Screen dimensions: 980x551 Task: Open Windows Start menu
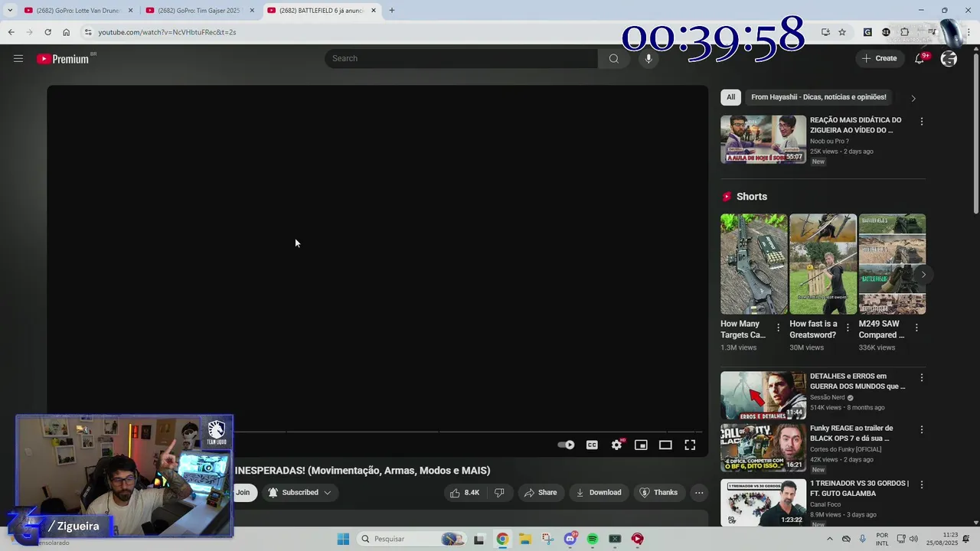[343, 539]
